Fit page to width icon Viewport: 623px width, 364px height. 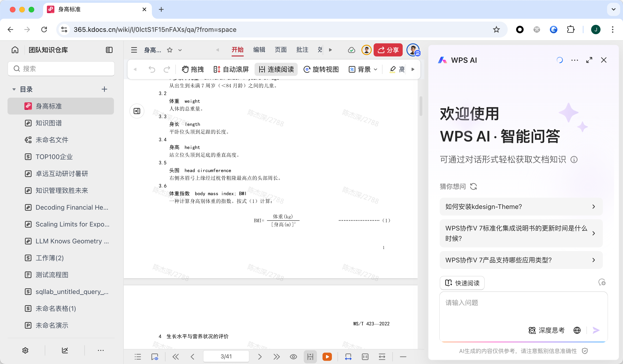pyautogui.click(x=348, y=357)
